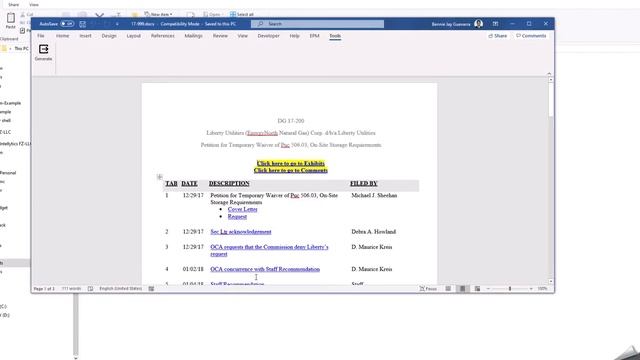
Task: Open Ribbon Display Options icon
Action: 495,24
